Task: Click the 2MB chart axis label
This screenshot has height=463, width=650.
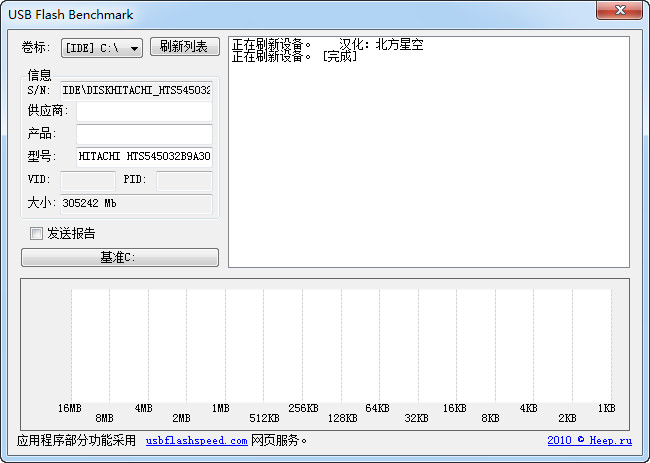Action: (x=182, y=418)
